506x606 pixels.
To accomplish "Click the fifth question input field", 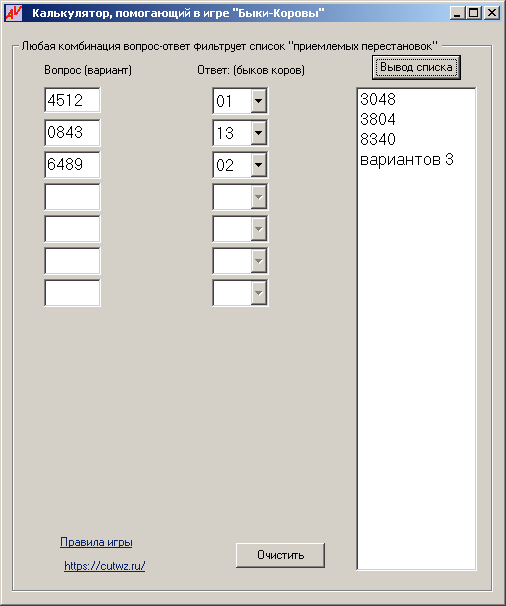I will [x=72, y=229].
